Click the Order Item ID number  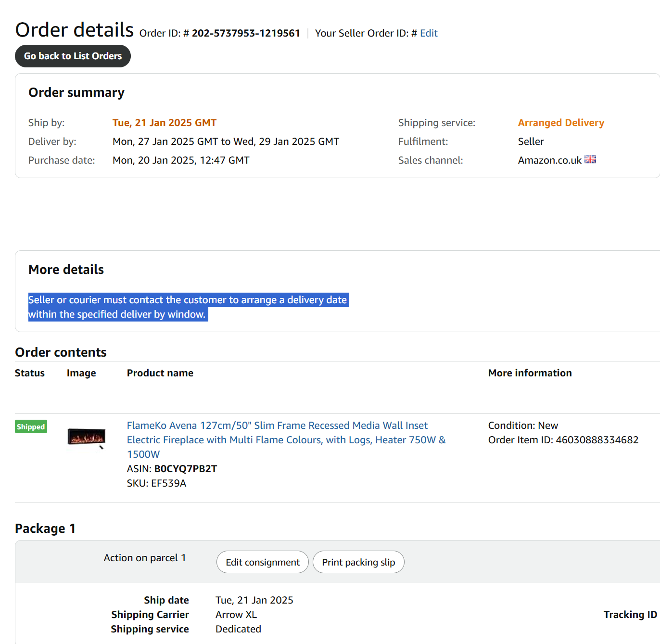point(597,440)
